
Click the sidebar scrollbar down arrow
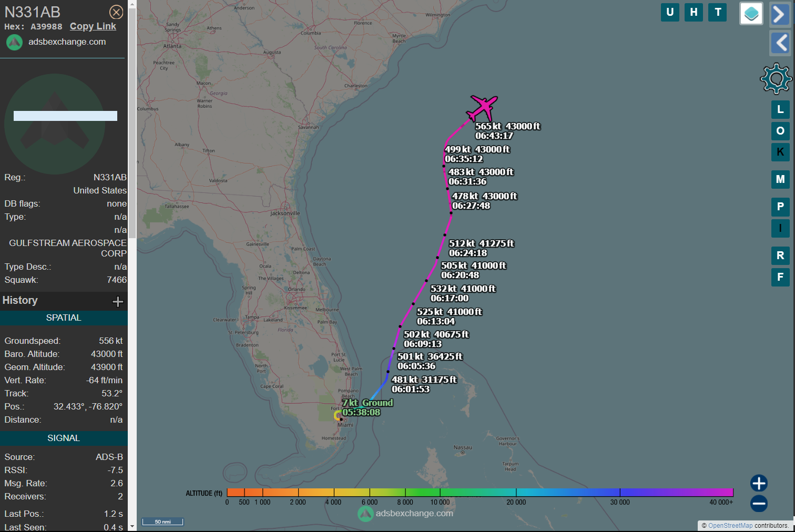coord(132,526)
